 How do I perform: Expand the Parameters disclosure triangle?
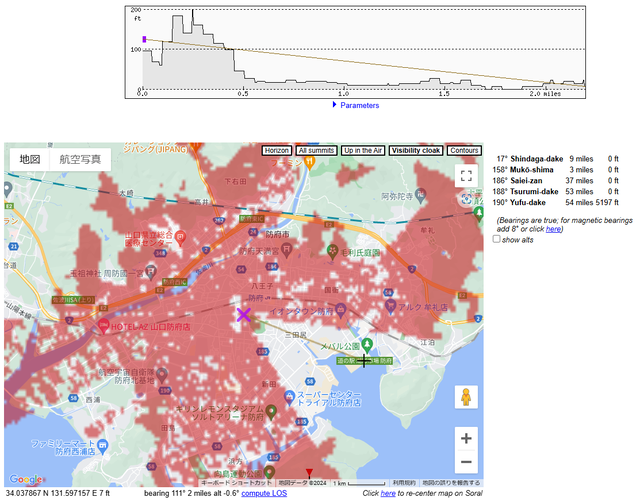[x=334, y=105]
